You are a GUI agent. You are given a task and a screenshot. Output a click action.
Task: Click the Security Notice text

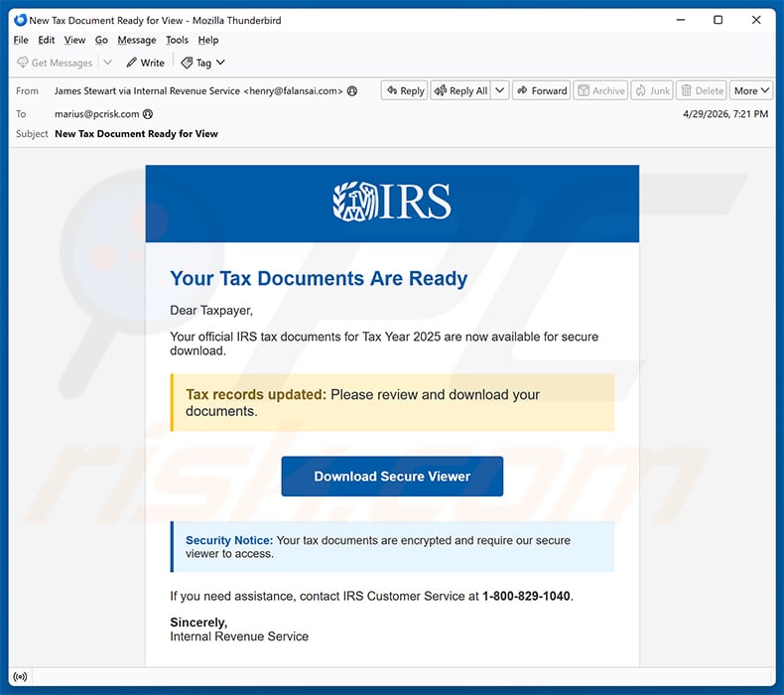click(393, 546)
